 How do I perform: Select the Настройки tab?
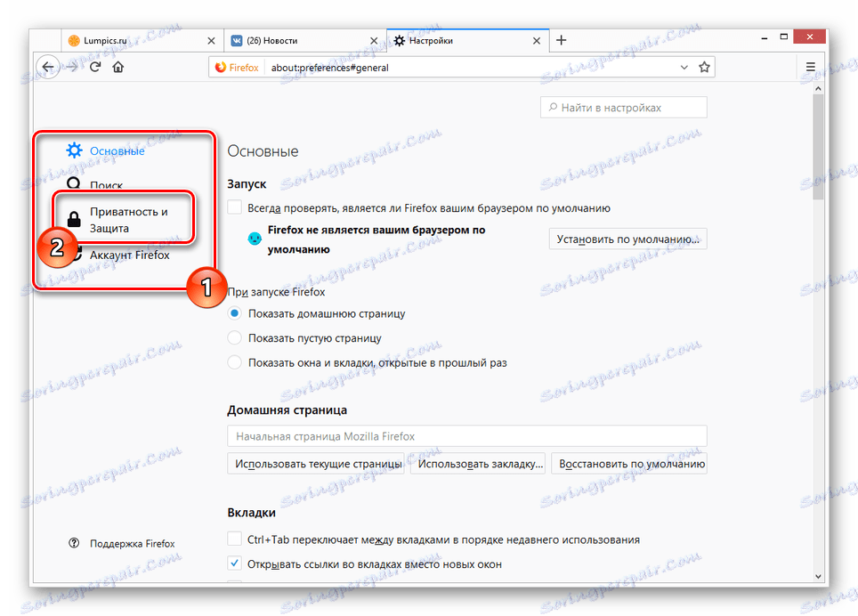(x=468, y=40)
